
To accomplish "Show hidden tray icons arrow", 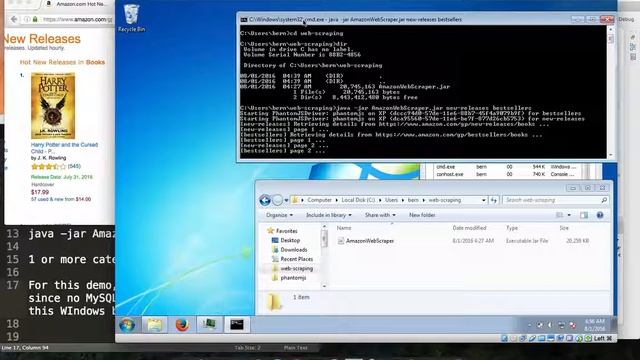I will click(529, 325).
